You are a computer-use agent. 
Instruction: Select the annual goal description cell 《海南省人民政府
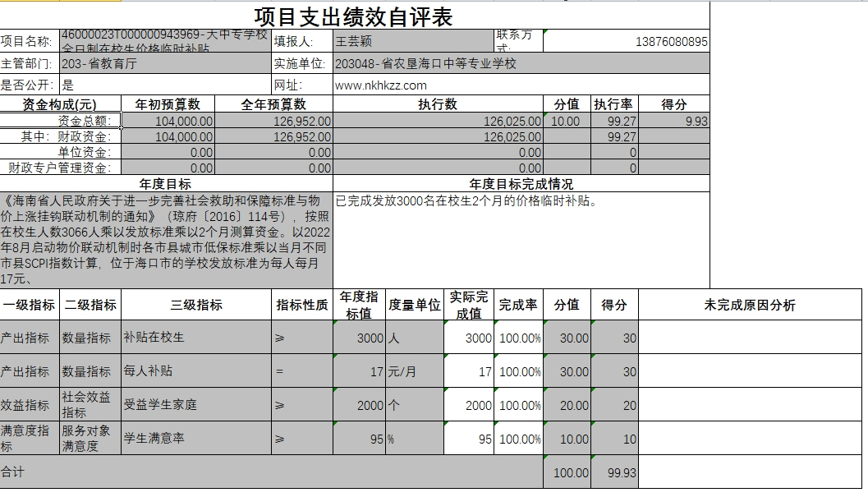[166, 240]
